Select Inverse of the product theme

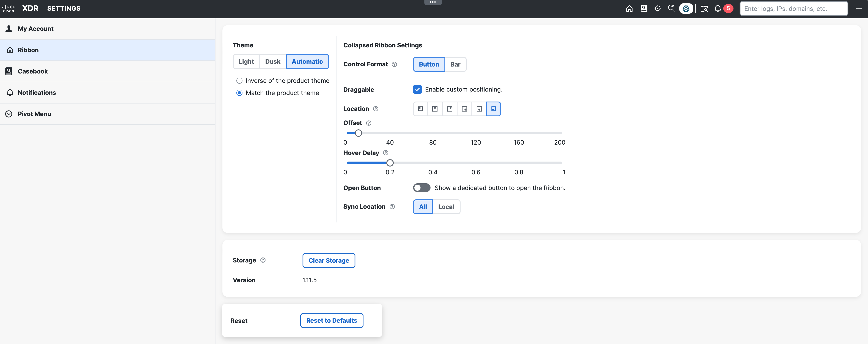point(239,81)
